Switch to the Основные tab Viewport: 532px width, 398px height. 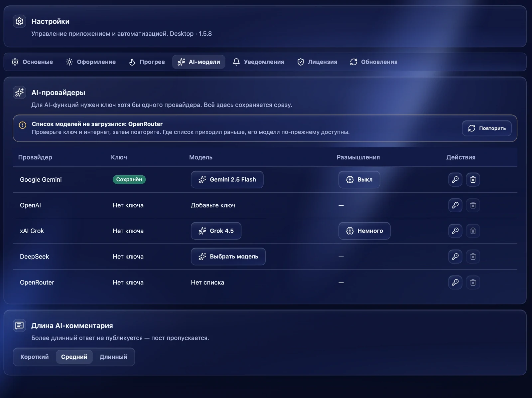(x=32, y=62)
